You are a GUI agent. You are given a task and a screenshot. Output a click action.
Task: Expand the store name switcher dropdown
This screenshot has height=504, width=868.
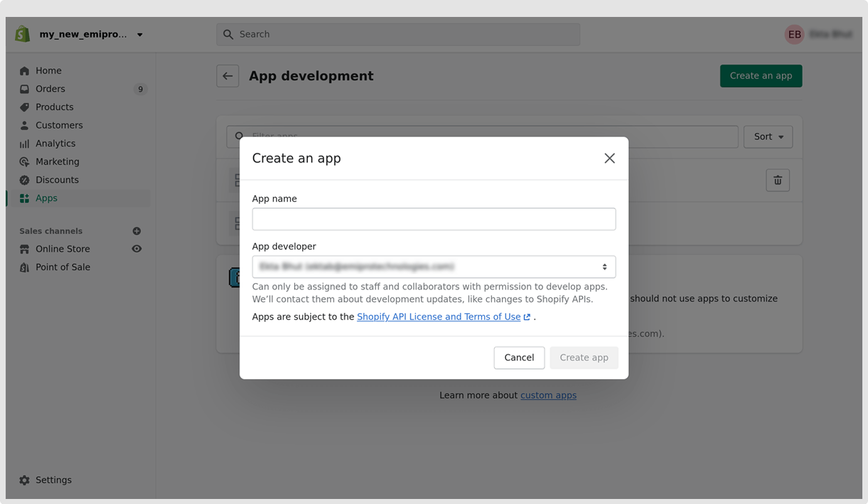point(140,35)
